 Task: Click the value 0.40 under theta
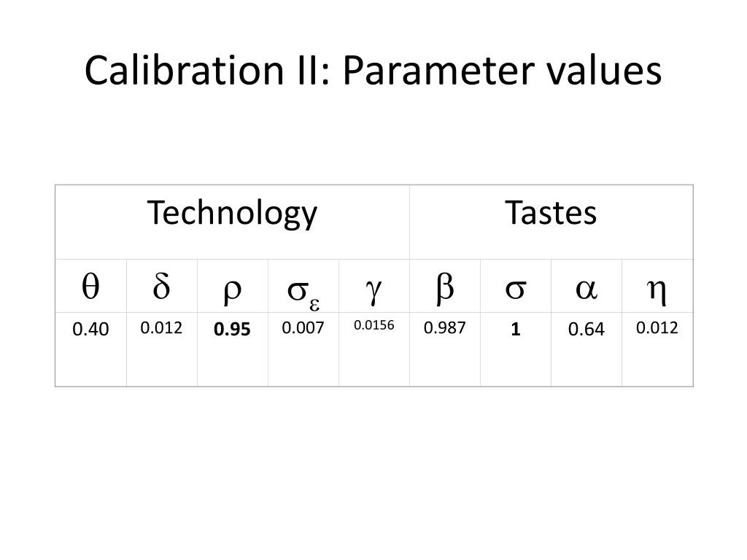[90, 330]
